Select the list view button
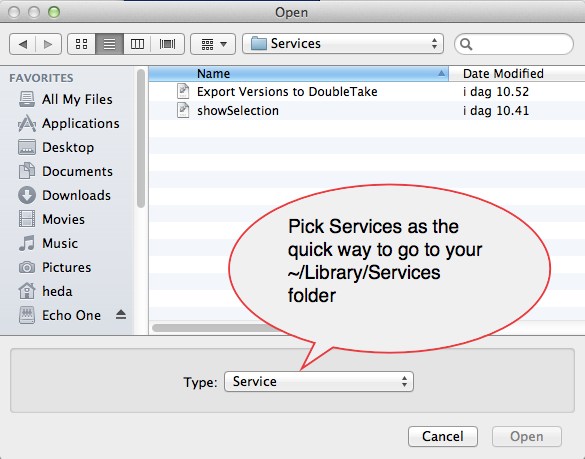This screenshot has width=585, height=459. 109,44
